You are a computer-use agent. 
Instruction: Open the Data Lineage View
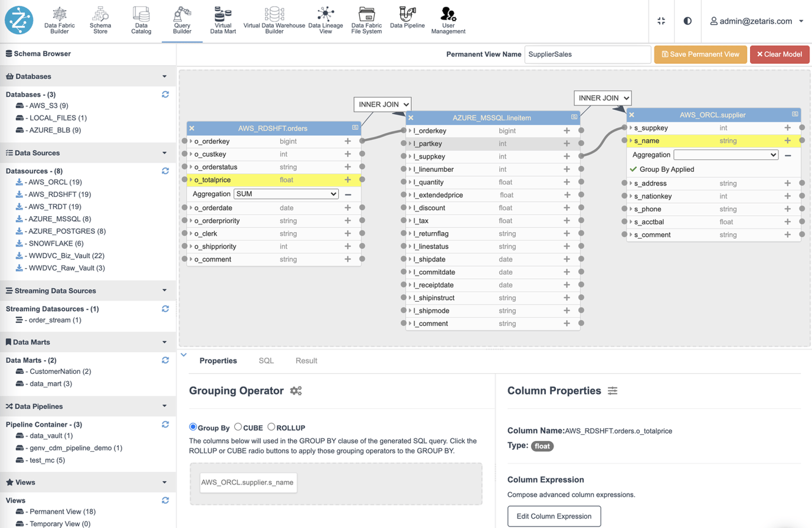(x=325, y=21)
